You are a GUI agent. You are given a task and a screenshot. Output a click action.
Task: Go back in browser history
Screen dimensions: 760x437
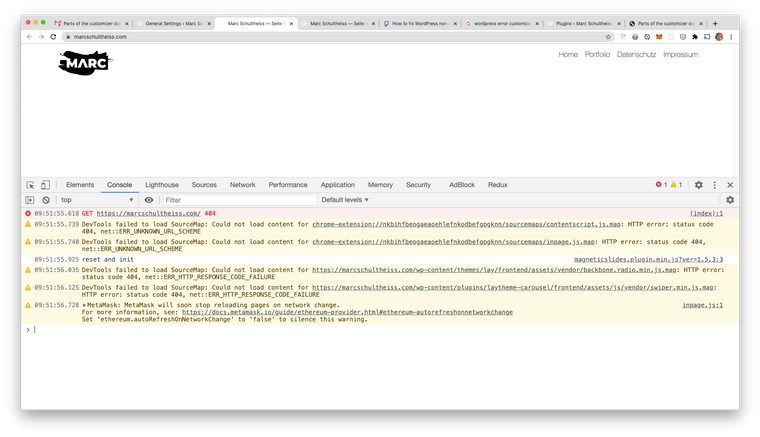coord(29,37)
